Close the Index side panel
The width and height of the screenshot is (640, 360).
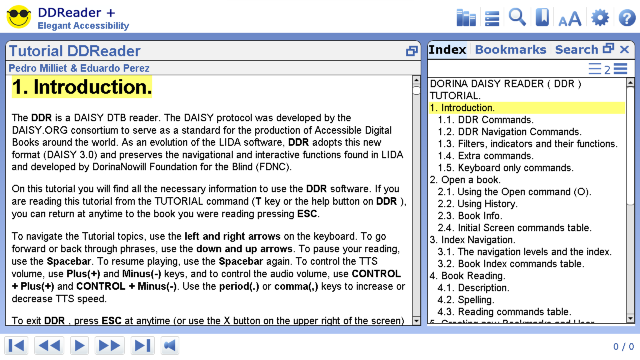click(x=624, y=49)
